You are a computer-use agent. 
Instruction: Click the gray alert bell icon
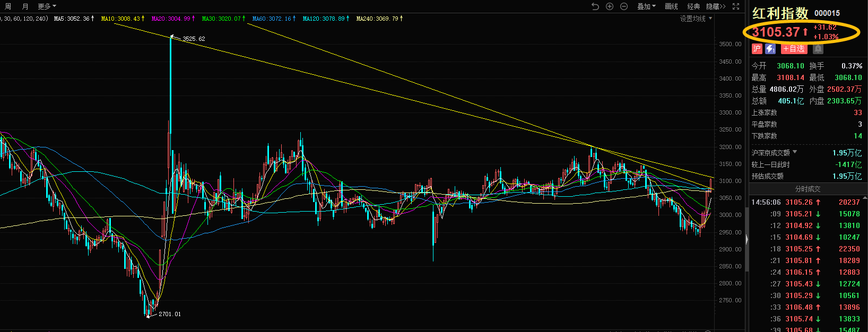pyautogui.click(x=818, y=49)
